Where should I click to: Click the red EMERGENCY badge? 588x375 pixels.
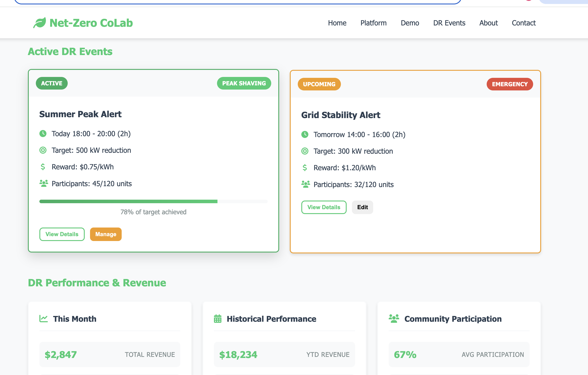point(510,84)
